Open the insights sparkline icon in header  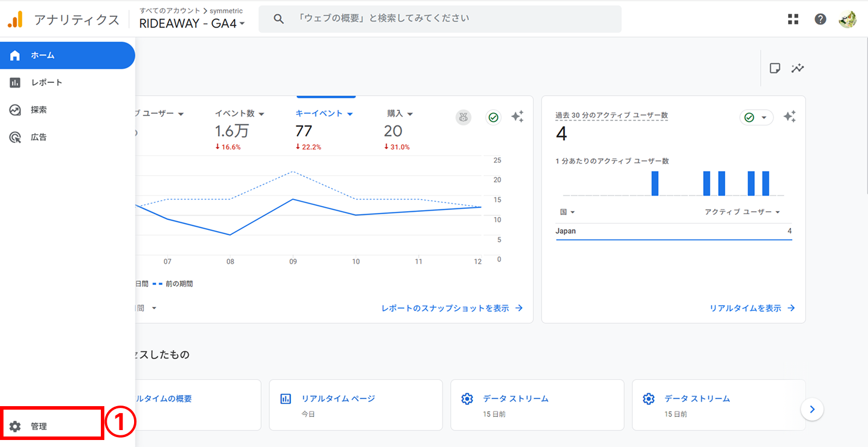[797, 68]
